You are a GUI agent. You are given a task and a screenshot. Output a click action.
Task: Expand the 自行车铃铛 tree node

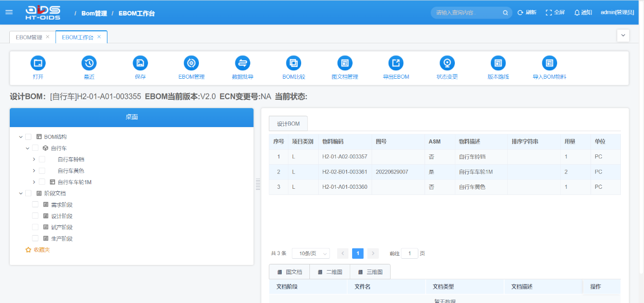coord(34,159)
